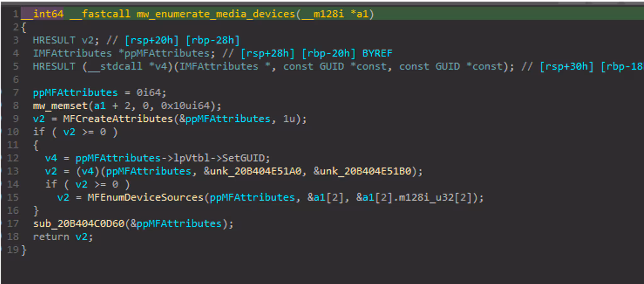Click the __m128i parameter type in signature
The width and height of the screenshot is (644, 284).
323,14
